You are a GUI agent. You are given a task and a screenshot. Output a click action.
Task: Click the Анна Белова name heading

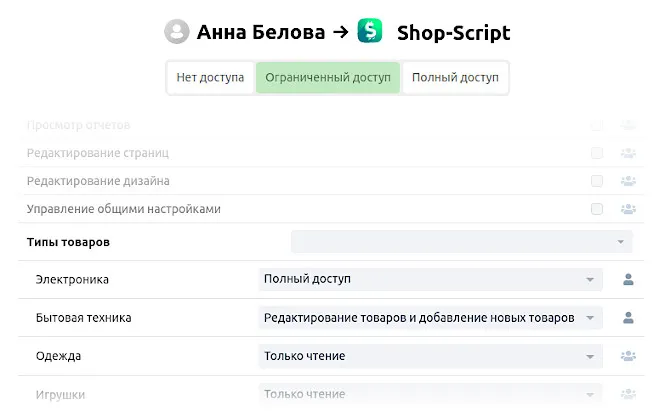pyautogui.click(x=261, y=32)
